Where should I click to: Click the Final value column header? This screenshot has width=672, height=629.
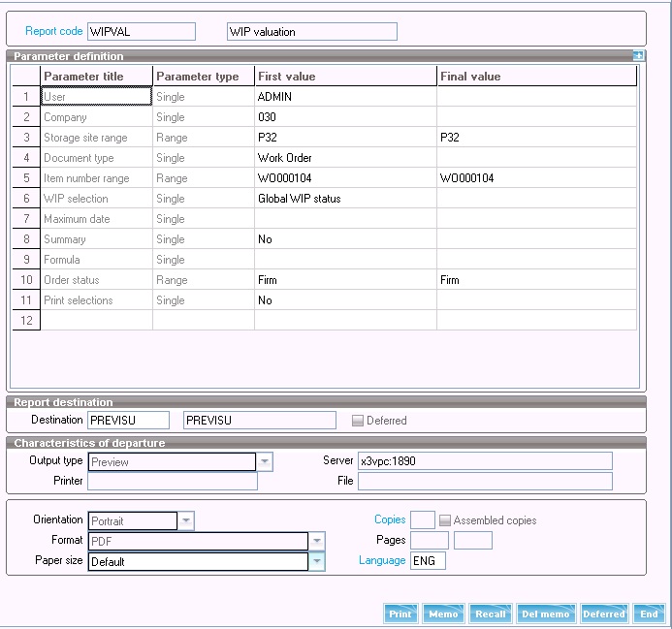click(x=537, y=76)
